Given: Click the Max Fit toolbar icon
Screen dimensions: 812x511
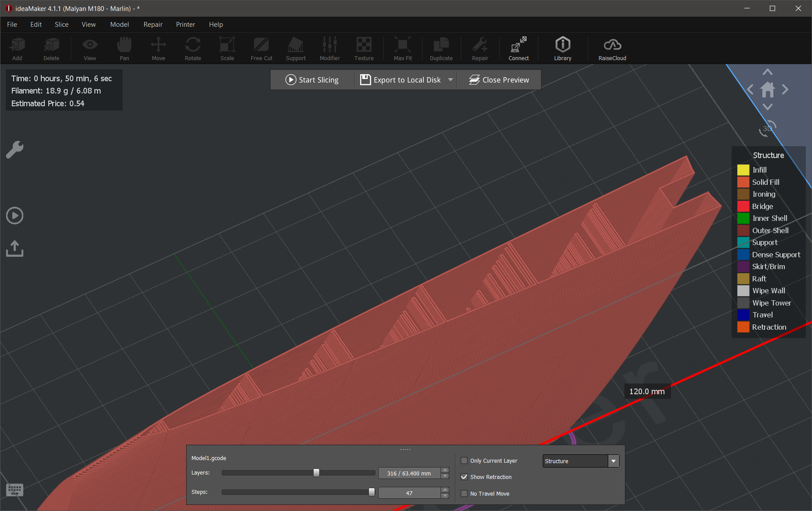Looking at the screenshot, I should 403,48.
